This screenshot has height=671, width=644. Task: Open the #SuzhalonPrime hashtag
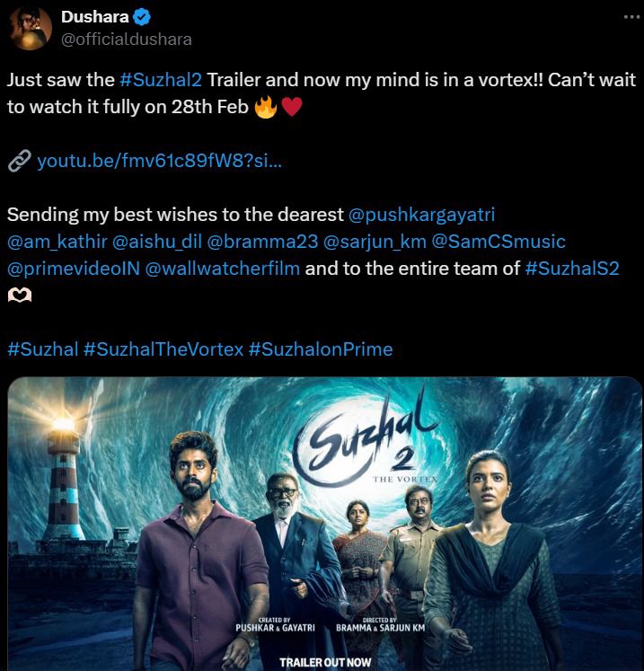pos(321,349)
